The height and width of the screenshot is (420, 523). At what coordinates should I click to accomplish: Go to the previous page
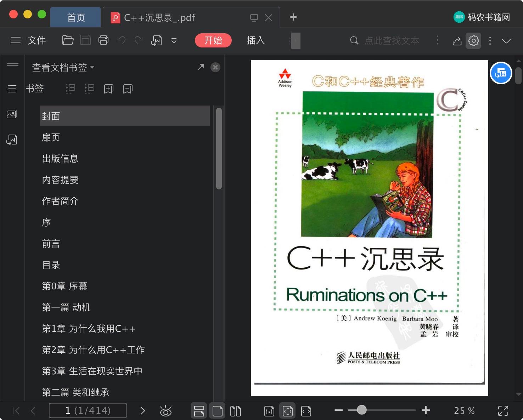tap(33, 411)
